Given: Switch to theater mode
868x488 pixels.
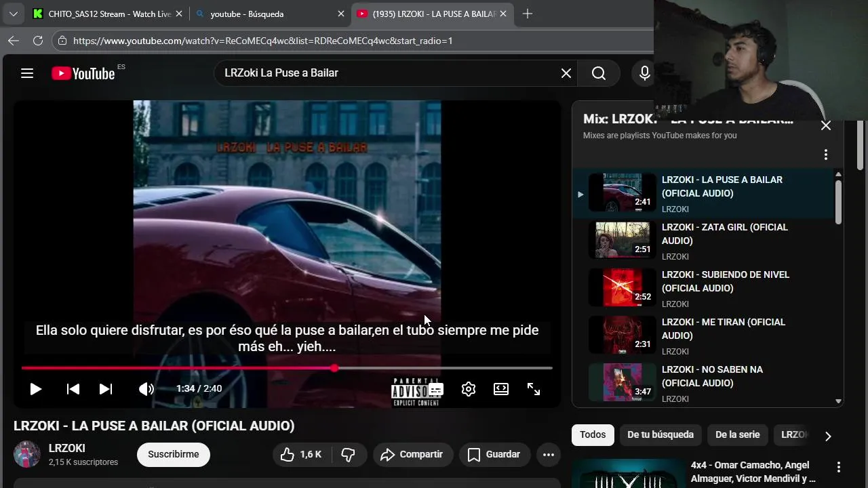Looking at the screenshot, I should (501, 389).
